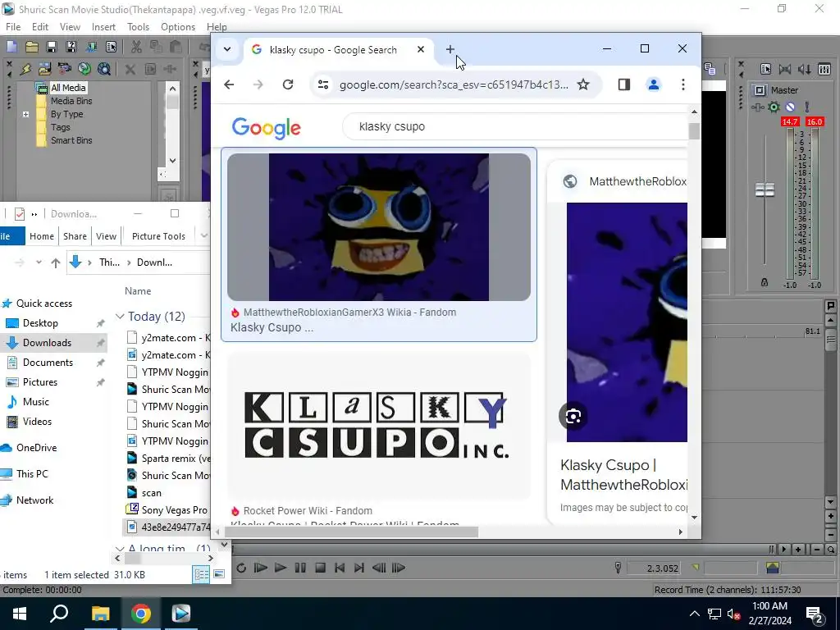Image resolution: width=840 pixels, height=630 pixels.
Task: Click Chrome page vertical scrollbar thumb
Action: [694, 130]
